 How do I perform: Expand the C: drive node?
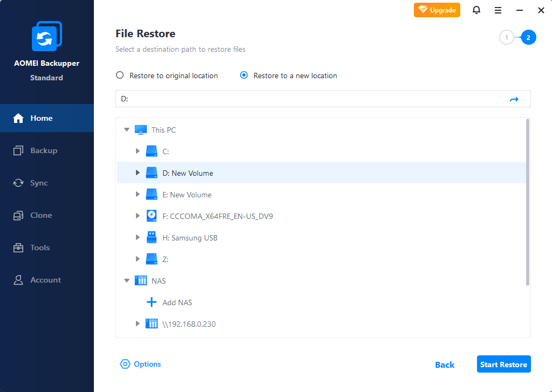(138, 152)
